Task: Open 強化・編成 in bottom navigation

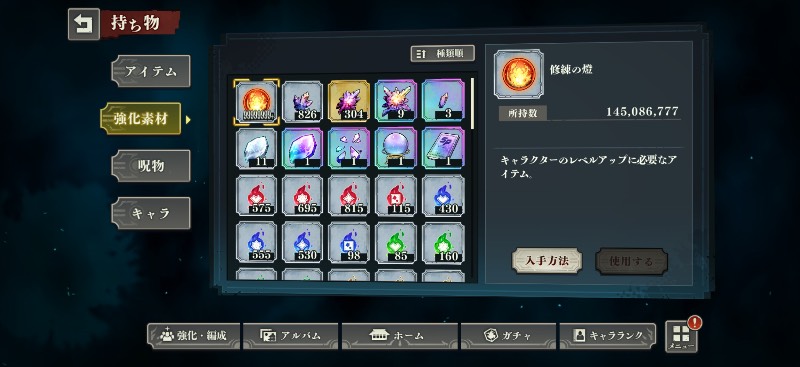Action: click(193, 336)
